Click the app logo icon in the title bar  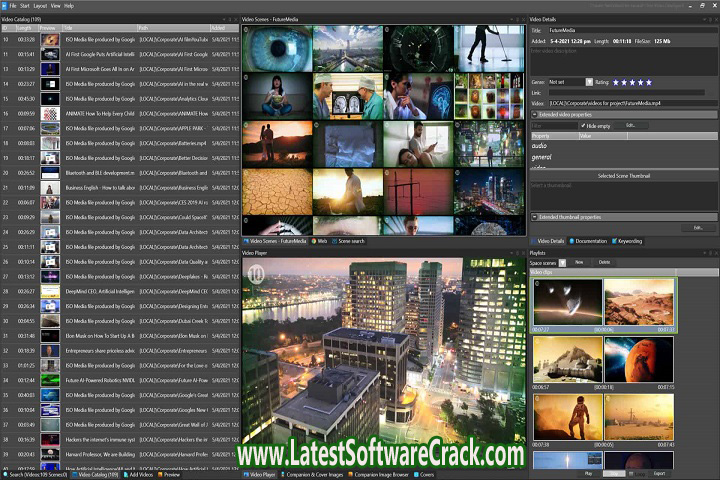pos(5,5)
